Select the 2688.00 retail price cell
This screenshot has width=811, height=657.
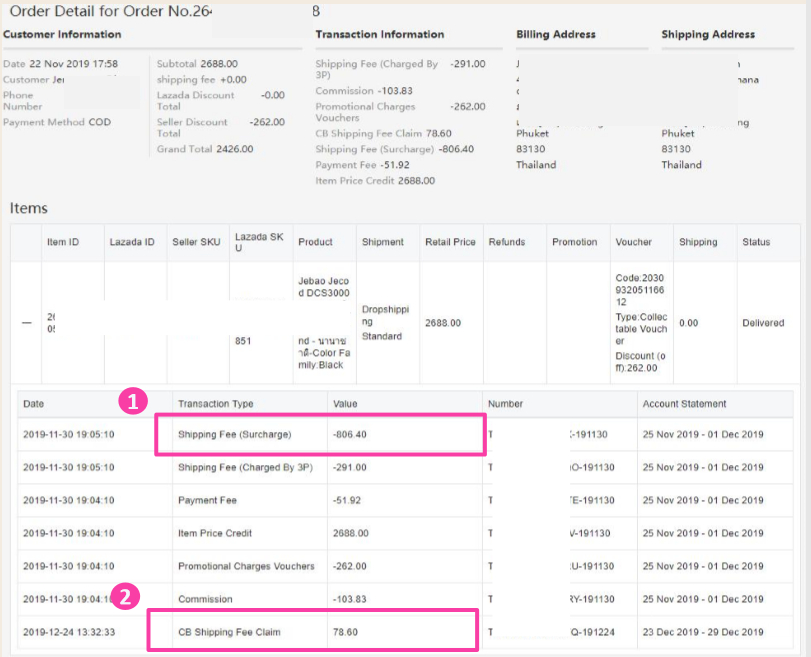pos(443,323)
